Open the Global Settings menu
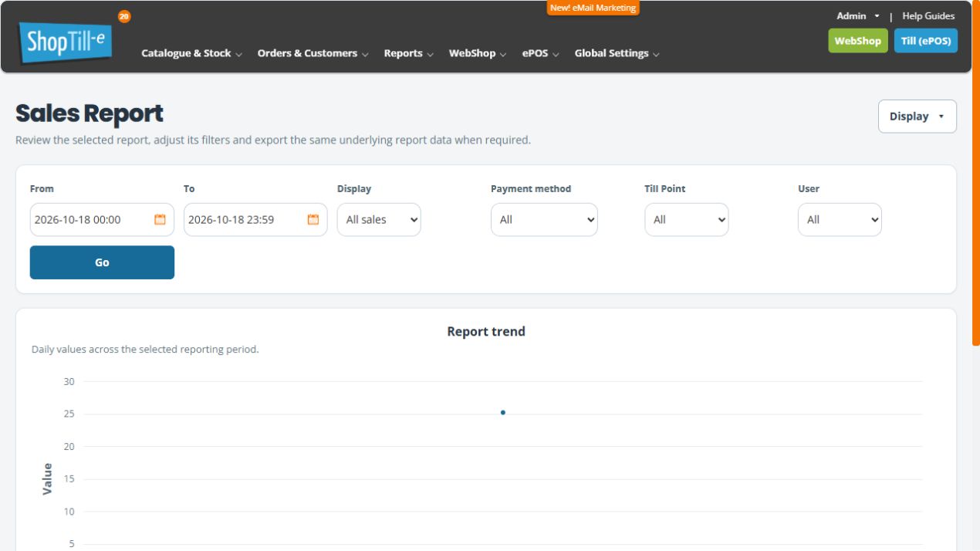This screenshot has height=551, width=980. [617, 53]
